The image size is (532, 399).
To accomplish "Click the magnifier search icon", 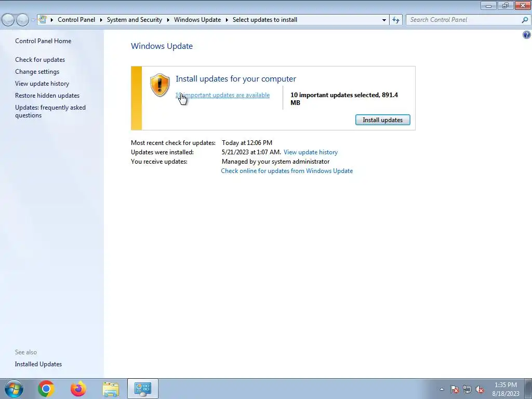I will [x=525, y=20].
